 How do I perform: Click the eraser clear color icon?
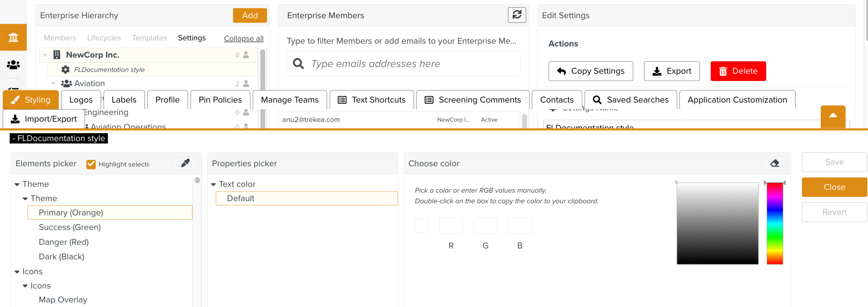774,163
